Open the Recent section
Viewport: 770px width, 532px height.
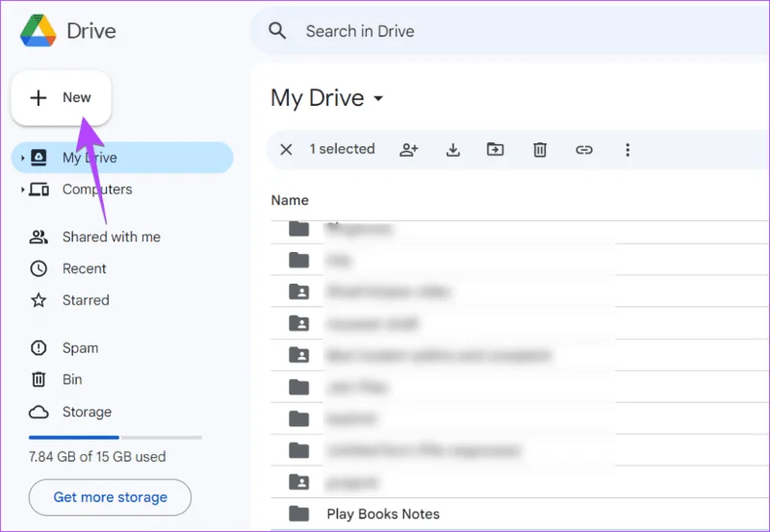click(84, 269)
